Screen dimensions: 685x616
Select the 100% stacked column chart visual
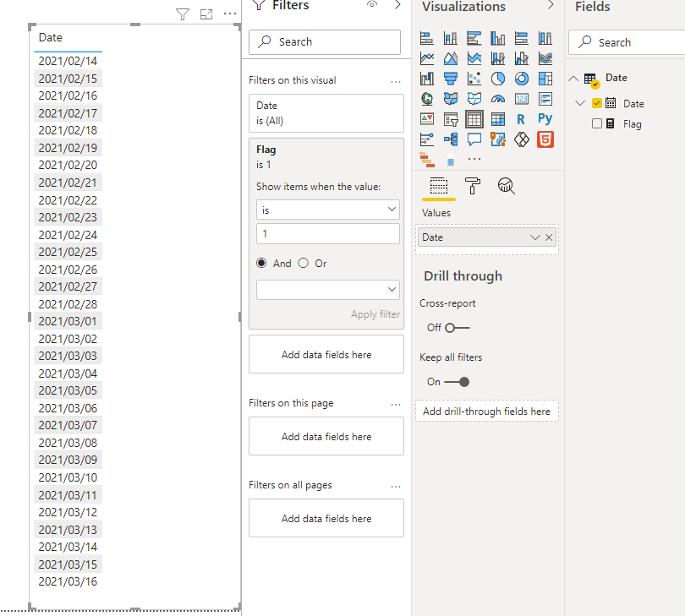pos(545,38)
